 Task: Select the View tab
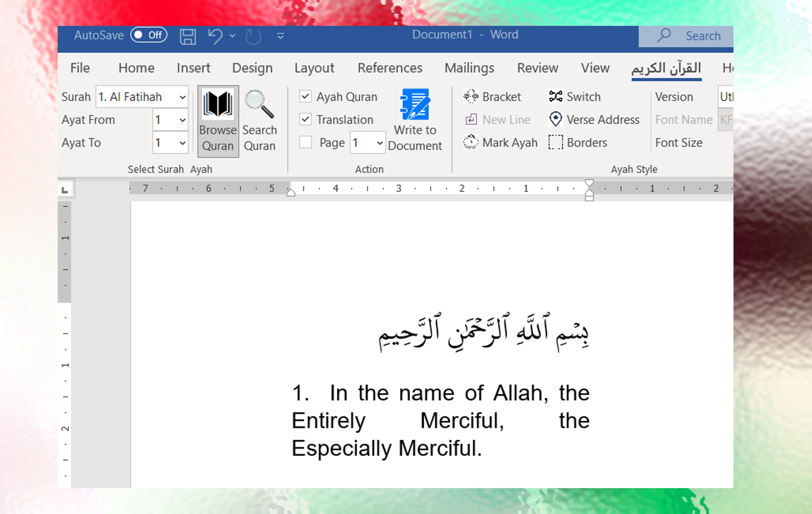coord(595,68)
